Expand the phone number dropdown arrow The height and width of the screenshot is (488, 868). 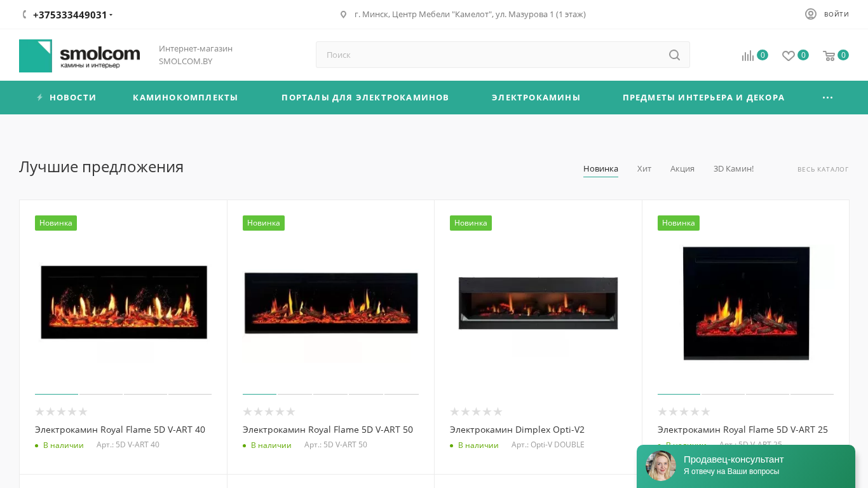coord(111,15)
